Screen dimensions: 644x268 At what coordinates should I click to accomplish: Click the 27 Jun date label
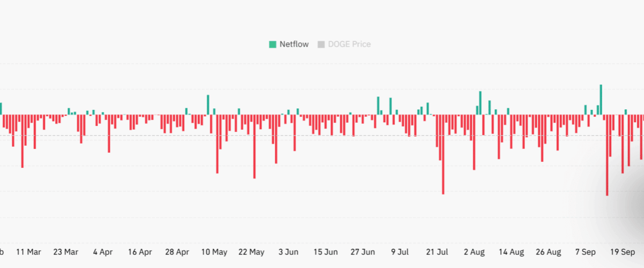tap(362, 252)
